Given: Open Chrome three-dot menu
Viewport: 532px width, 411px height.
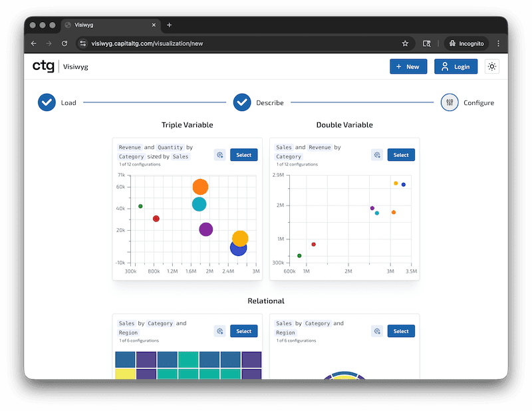Looking at the screenshot, I should [499, 43].
